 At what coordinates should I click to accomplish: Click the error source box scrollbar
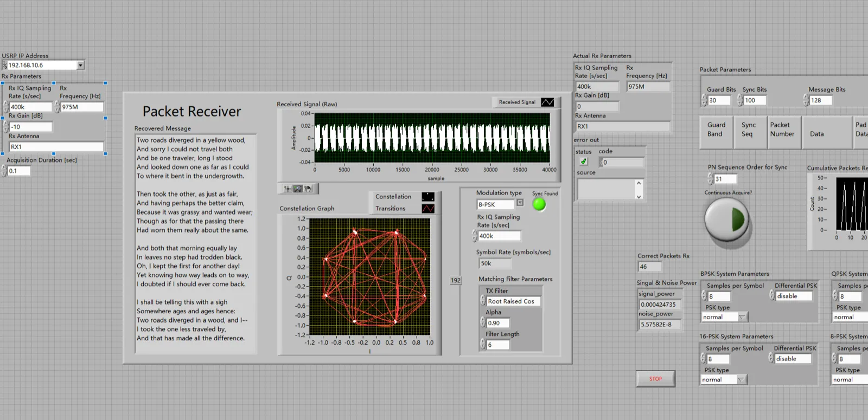[x=639, y=189]
